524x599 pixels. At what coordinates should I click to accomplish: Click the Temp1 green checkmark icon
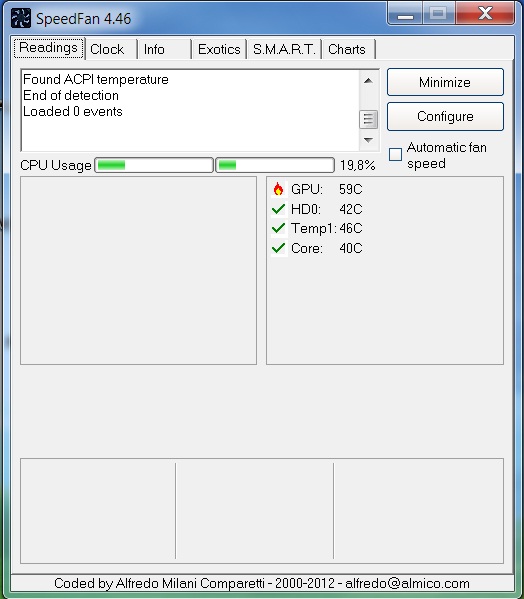pos(278,228)
